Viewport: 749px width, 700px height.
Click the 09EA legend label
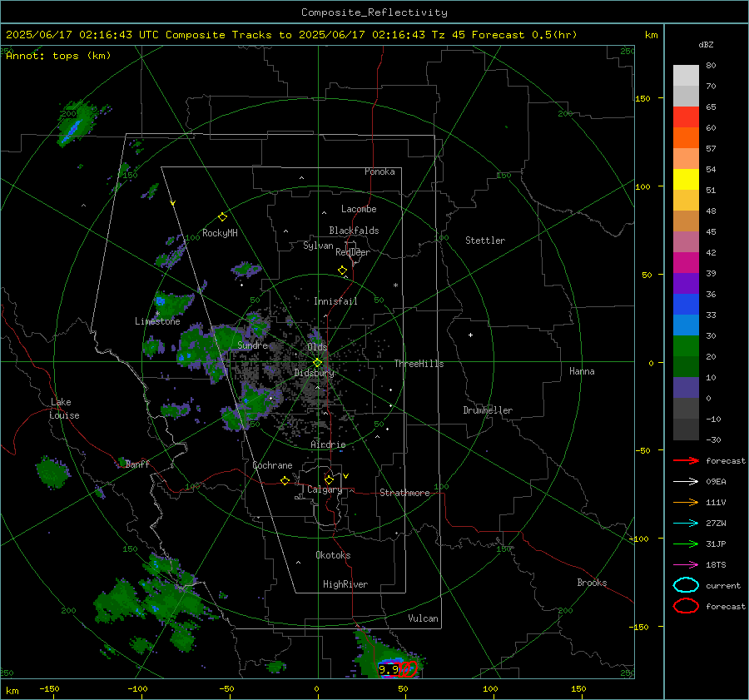coord(716,482)
